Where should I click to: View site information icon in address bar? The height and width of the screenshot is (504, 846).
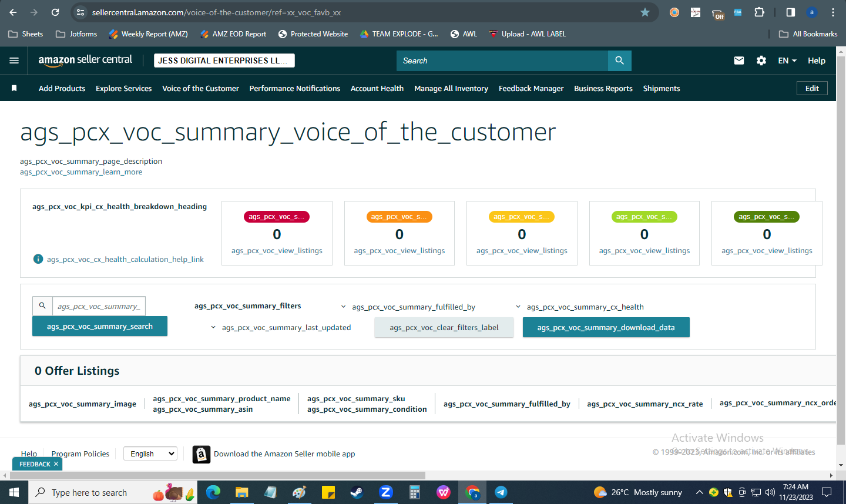[x=81, y=12]
